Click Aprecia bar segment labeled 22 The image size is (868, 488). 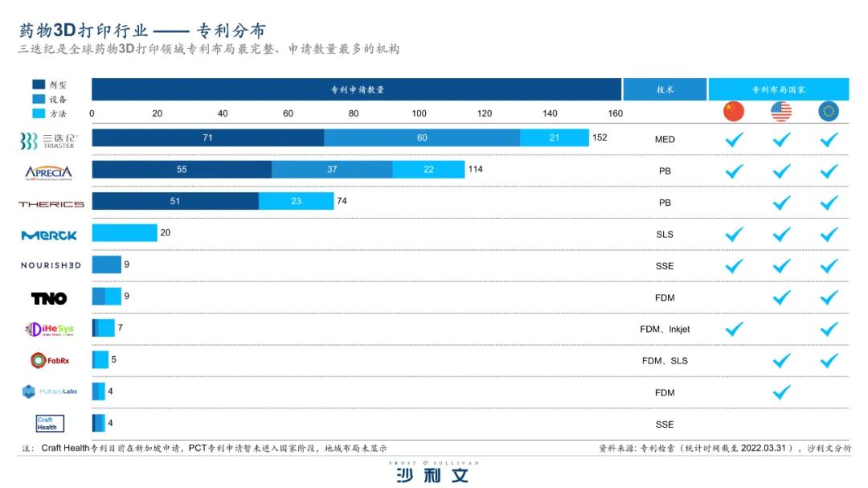pos(429,169)
